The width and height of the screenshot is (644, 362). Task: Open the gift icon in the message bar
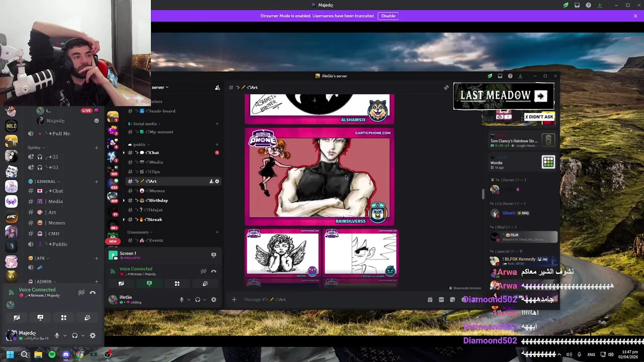[x=430, y=300]
